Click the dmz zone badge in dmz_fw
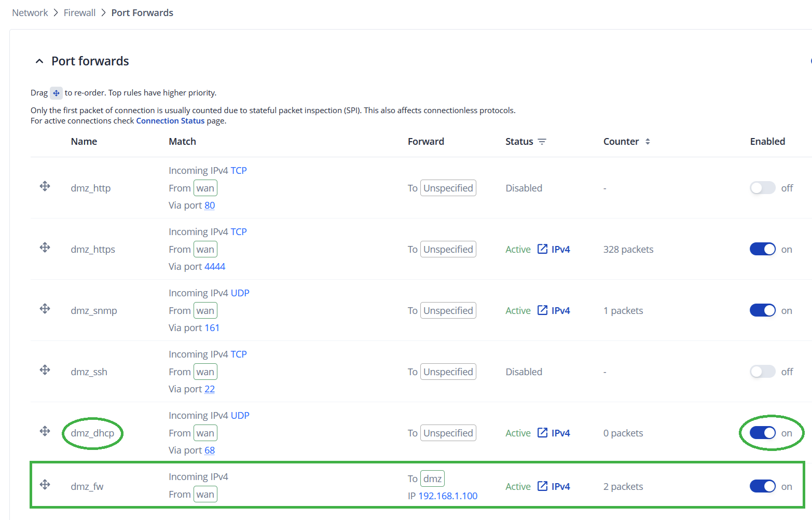 pos(432,478)
